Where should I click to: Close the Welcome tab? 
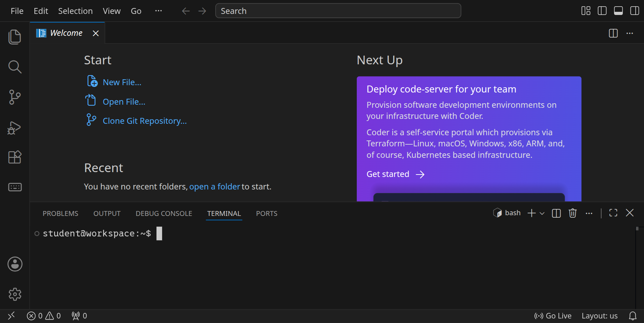[96, 33]
